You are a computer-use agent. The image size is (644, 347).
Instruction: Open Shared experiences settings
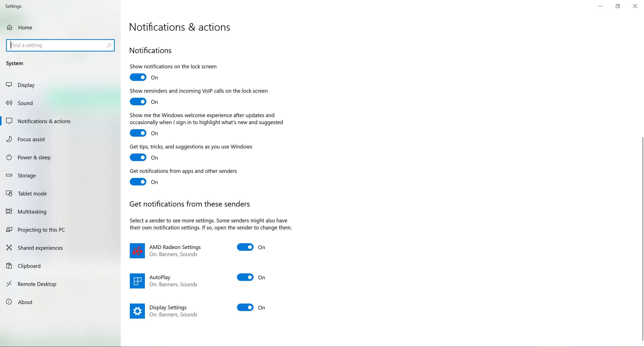pyautogui.click(x=40, y=247)
